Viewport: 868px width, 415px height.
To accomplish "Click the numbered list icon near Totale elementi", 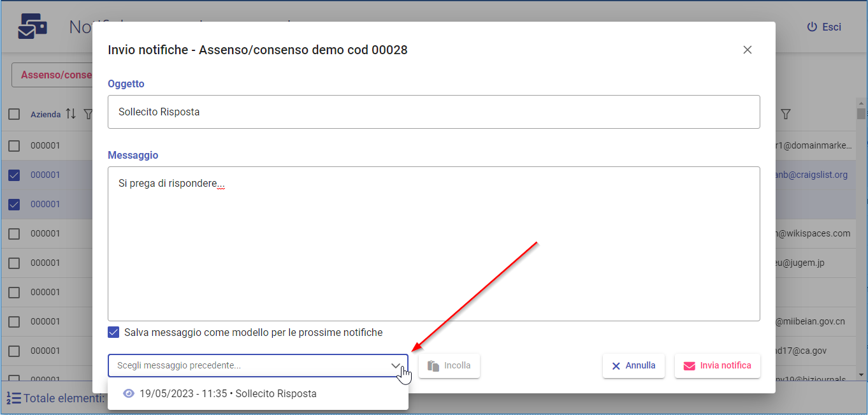I will pos(13,398).
